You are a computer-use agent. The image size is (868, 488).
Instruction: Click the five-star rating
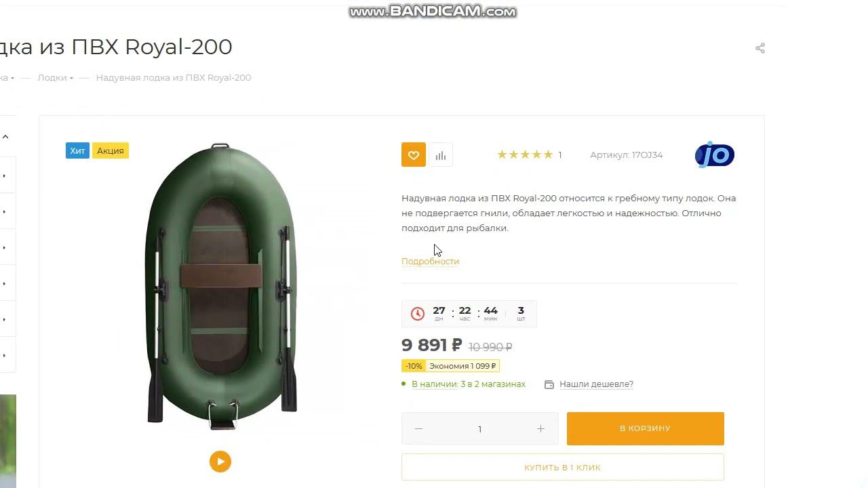[525, 155]
